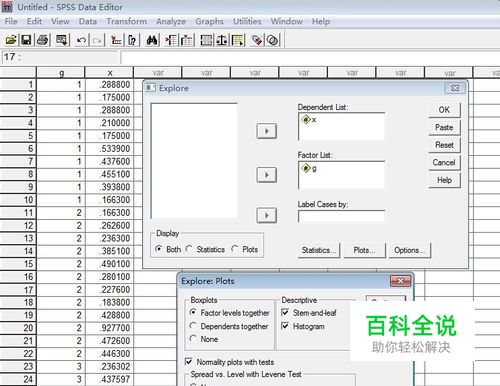This screenshot has width=500, height=386.
Task: Click the Use Sets toolbar icon
Action: 273,40
